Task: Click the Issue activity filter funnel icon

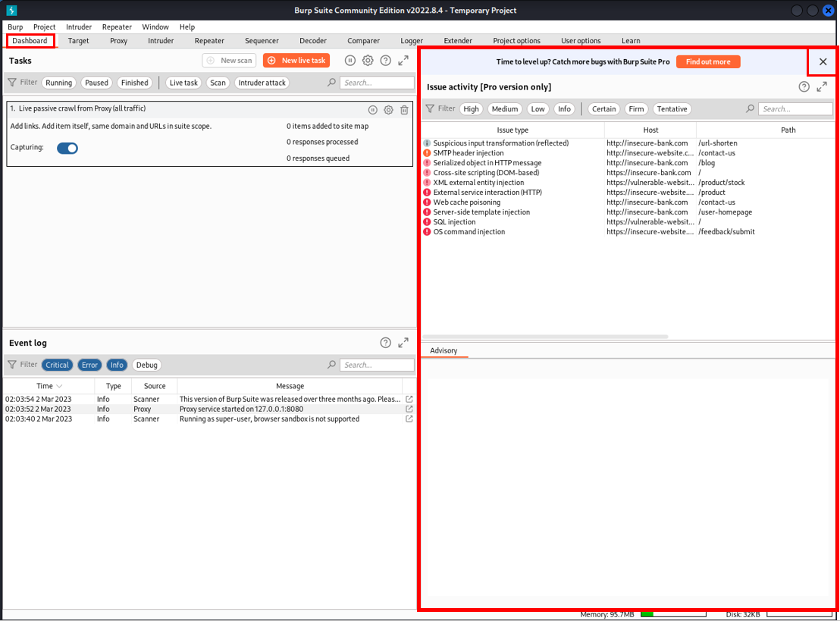Action: [x=430, y=108]
